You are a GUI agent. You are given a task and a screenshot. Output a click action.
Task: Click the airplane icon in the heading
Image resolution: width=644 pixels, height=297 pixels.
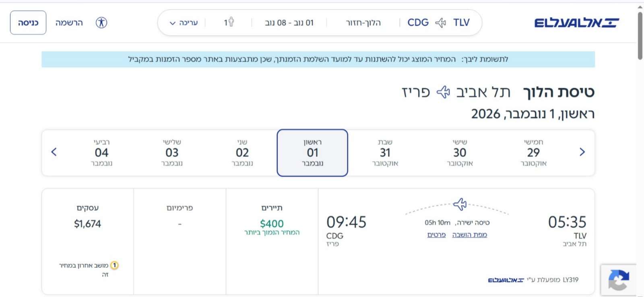443,92
